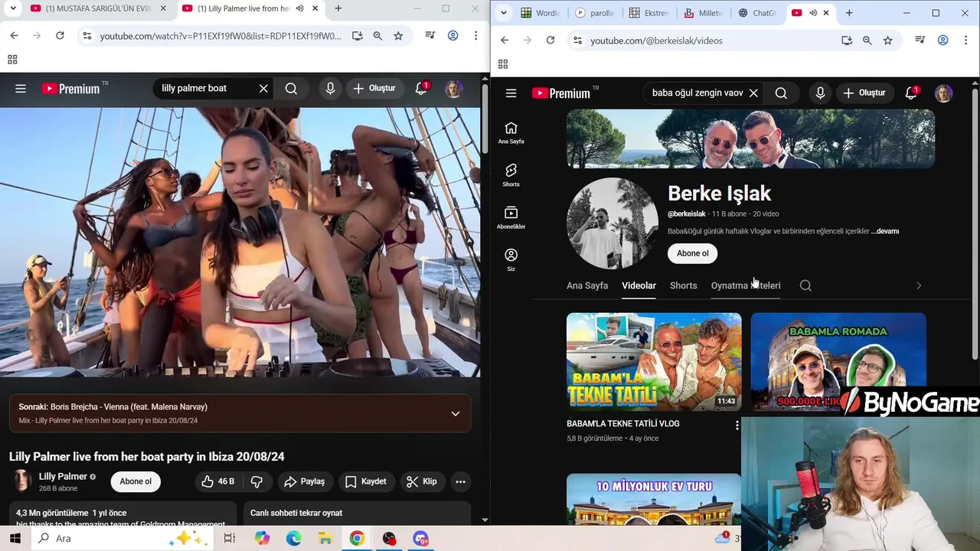This screenshot has height=551, width=980.
Task: Open Lilly Palmer channel name link
Action: click(63, 476)
